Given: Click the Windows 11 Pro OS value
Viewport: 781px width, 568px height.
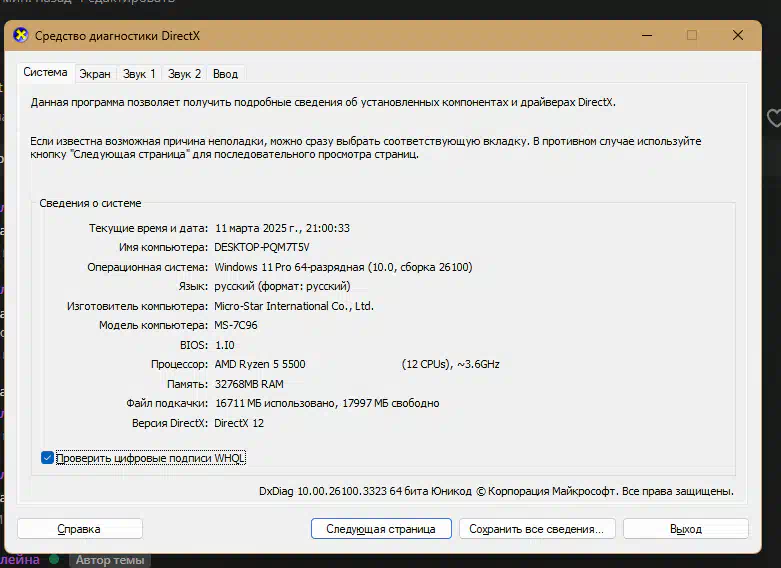Looking at the screenshot, I should click(x=343, y=267).
